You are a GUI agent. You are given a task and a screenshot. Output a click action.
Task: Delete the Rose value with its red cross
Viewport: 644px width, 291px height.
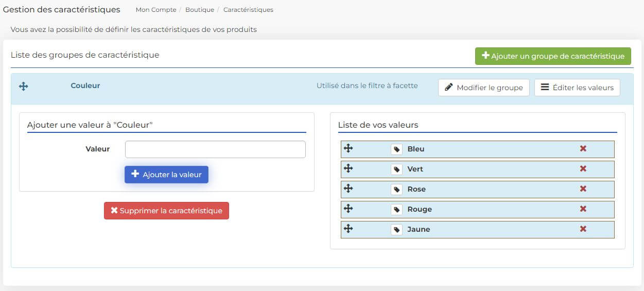point(583,189)
